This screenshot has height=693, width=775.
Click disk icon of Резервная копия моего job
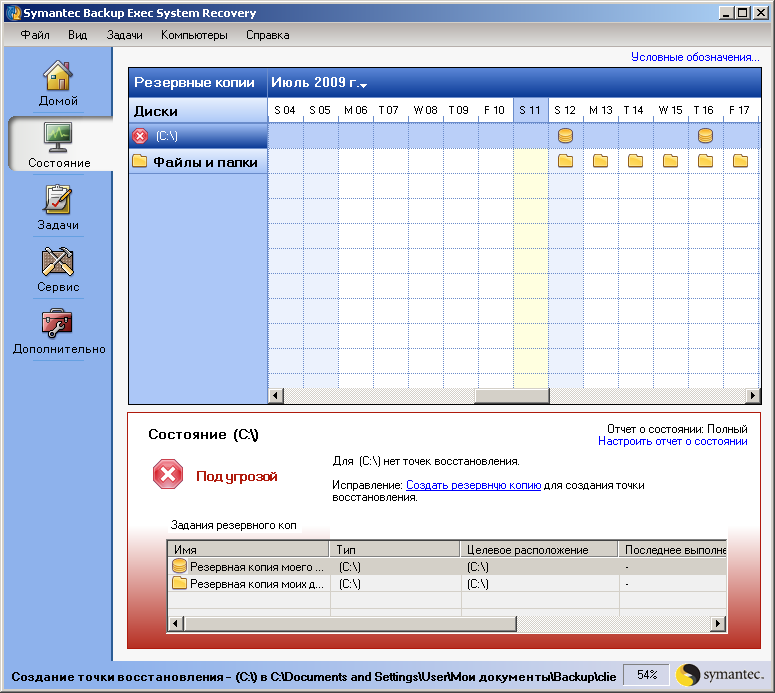pyautogui.click(x=179, y=565)
